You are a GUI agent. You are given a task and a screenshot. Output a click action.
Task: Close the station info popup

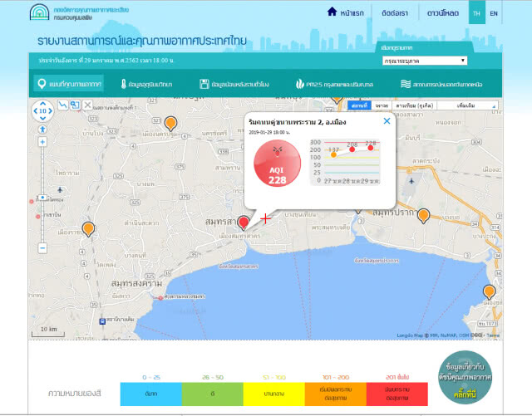click(x=387, y=121)
